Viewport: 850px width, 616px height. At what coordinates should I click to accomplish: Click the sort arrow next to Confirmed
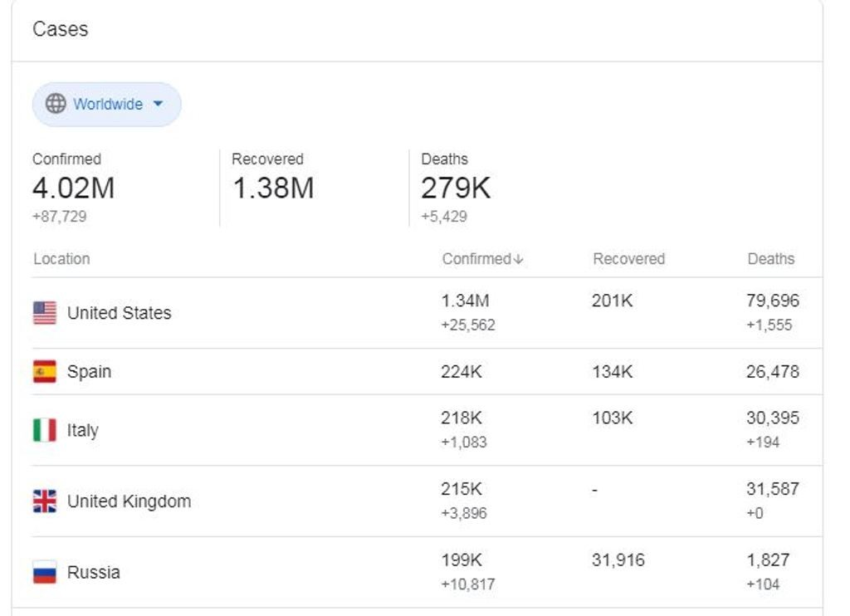pyautogui.click(x=518, y=259)
